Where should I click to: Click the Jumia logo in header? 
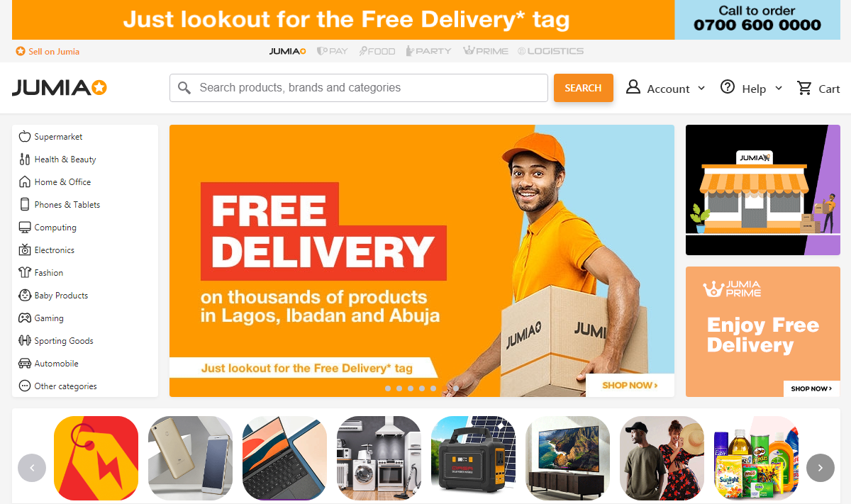click(x=60, y=88)
